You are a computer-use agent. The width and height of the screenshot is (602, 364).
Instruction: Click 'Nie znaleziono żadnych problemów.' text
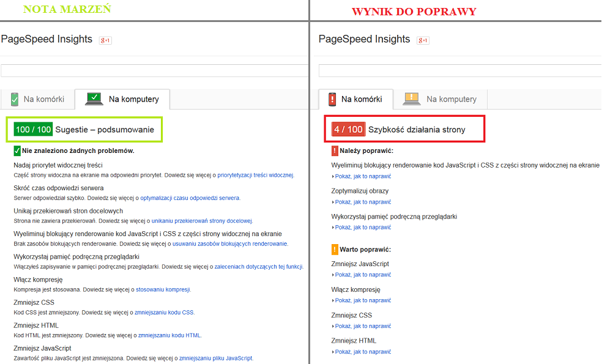coord(78,151)
